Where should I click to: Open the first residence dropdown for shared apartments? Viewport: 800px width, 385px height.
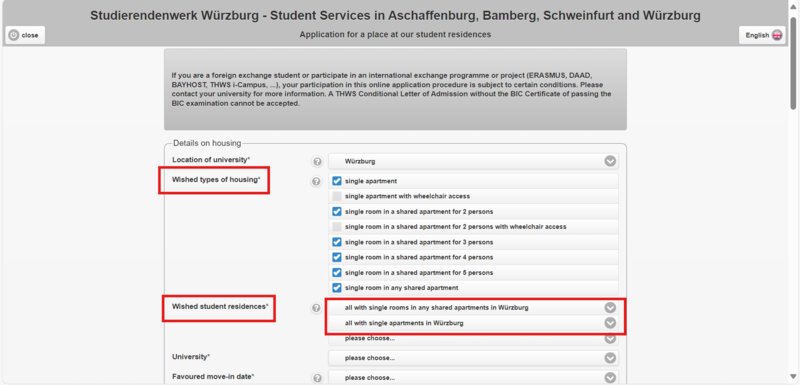click(x=473, y=307)
